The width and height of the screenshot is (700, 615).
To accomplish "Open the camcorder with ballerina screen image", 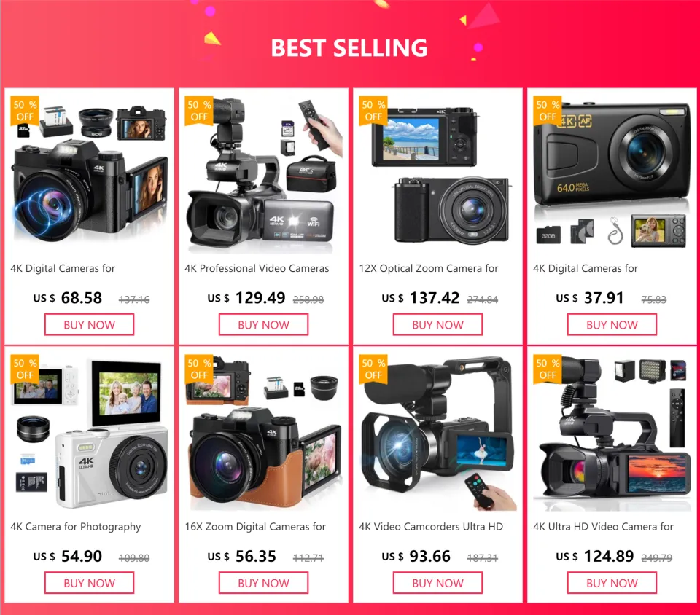I will click(437, 431).
